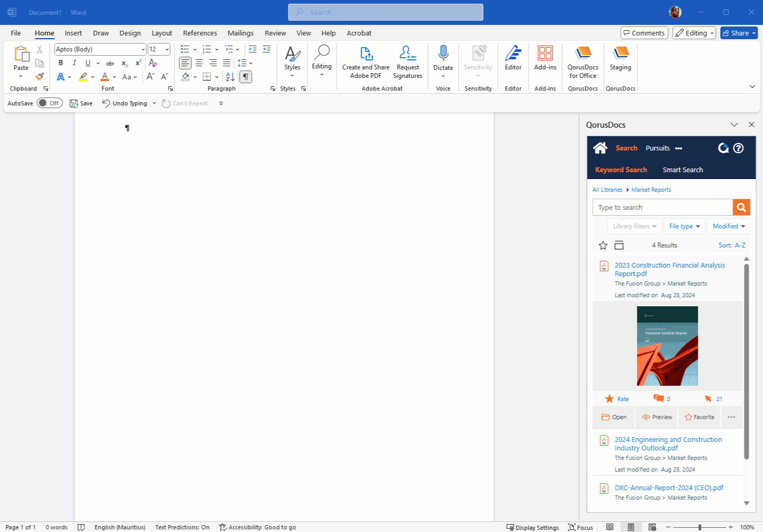Switch to Print Layout view

[631, 527]
